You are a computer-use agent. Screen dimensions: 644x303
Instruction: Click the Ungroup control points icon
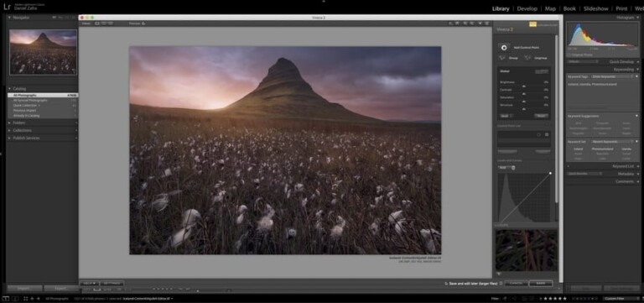(527, 58)
